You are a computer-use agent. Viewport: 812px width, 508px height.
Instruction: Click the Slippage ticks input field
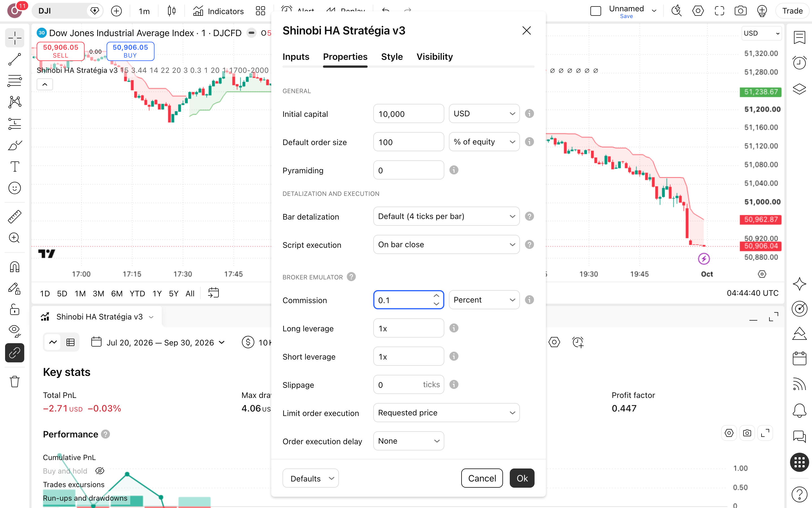(x=409, y=384)
